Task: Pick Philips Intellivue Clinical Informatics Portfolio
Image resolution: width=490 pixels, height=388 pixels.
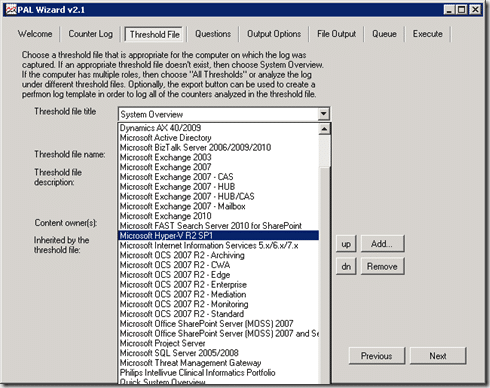Action: tap(218, 373)
